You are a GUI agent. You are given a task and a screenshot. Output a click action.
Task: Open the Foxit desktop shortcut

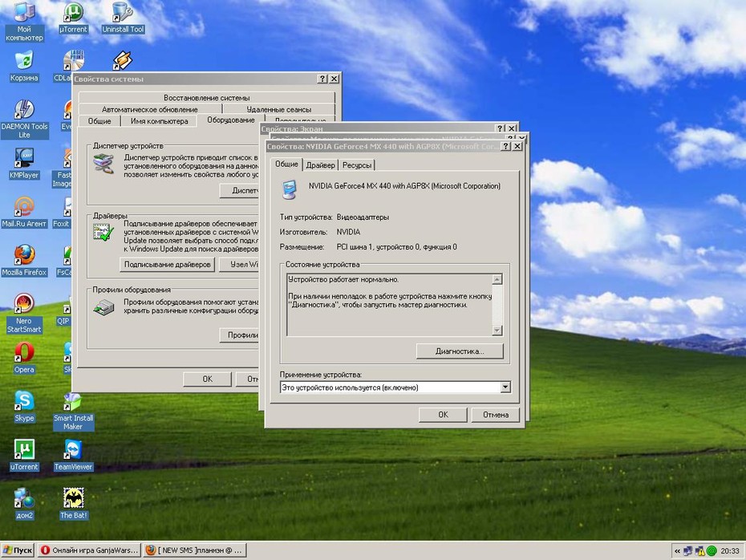[x=62, y=213]
